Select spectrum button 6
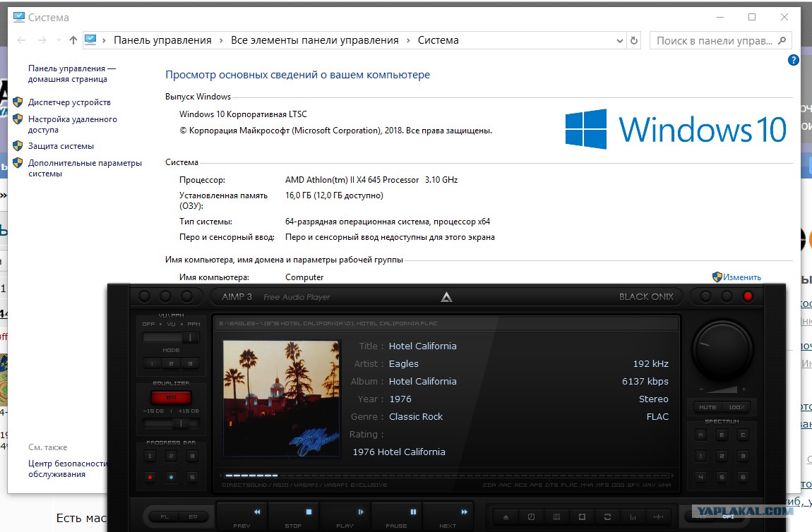This screenshot has height=532, width=812. point(743,477)
